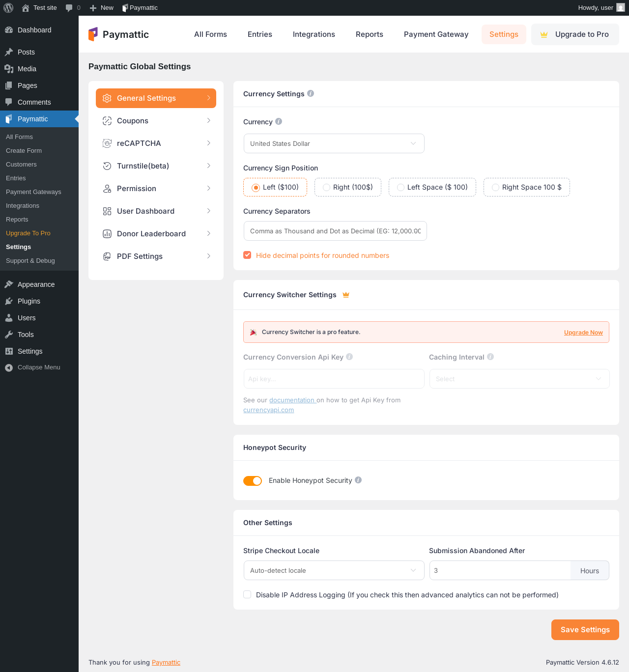629x672 pixels.
Task: Expand Coupons settings chevron
Action: (x=209, y=121)
